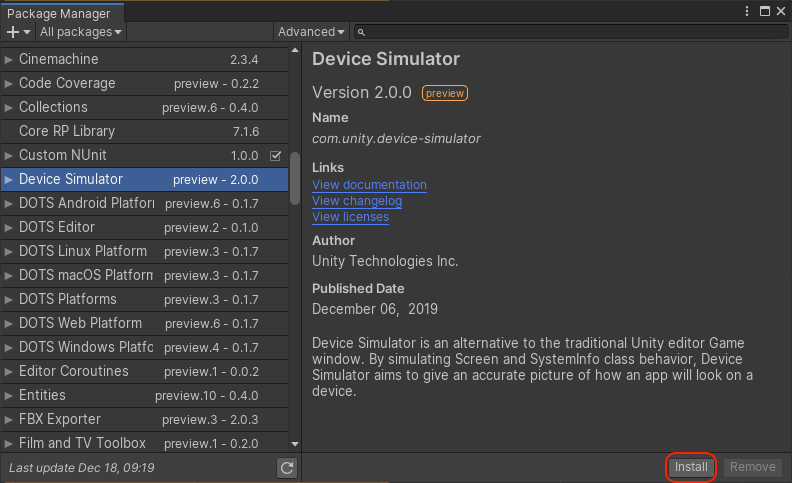Open the View changelog link
792x483 pixels.
click(357, 201)
